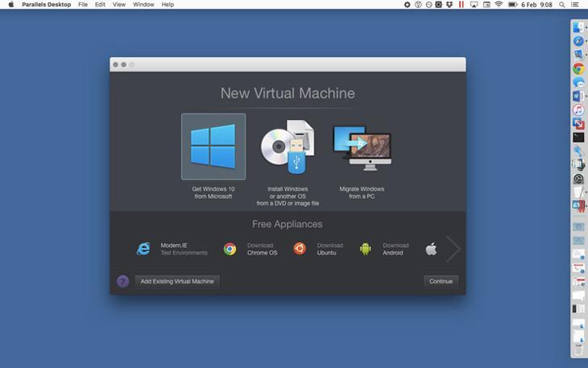The height and width of the screenshot is (368, 588).
Task: Open the Edit menu
Action: coord(100,5)
